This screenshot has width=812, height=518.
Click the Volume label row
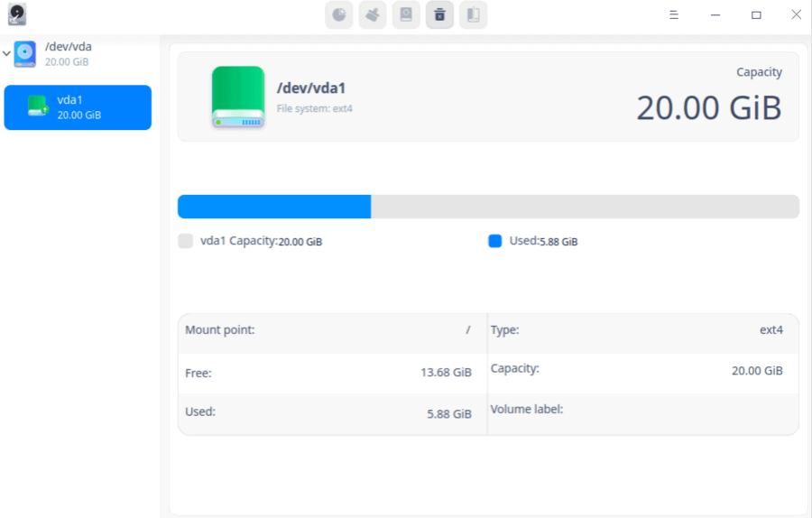tap(641, 410)
